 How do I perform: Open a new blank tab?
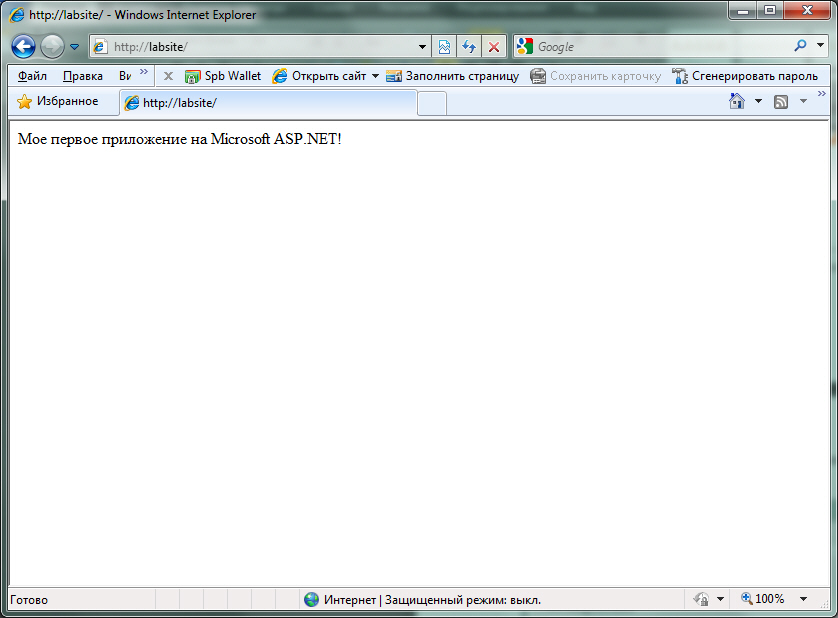coord(432,103)
